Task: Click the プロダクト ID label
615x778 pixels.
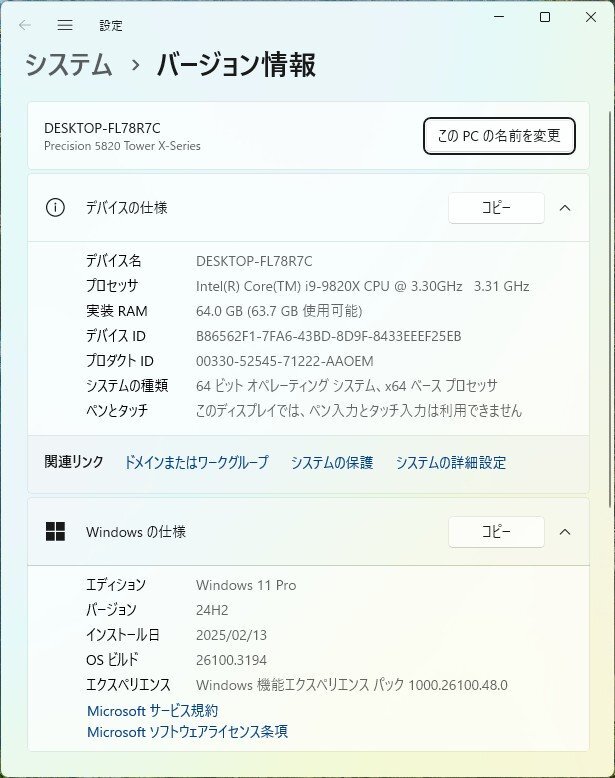Action: pyautogui.click(x=120, y=361)
